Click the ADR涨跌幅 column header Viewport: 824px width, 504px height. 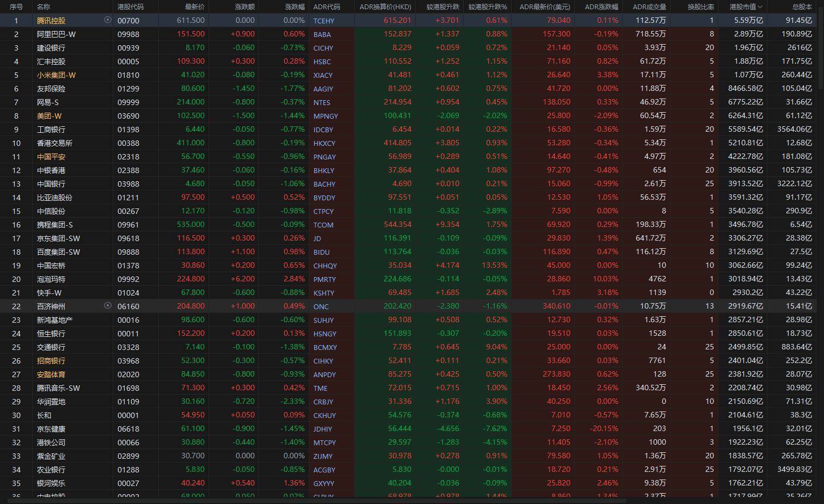point(601,7)
